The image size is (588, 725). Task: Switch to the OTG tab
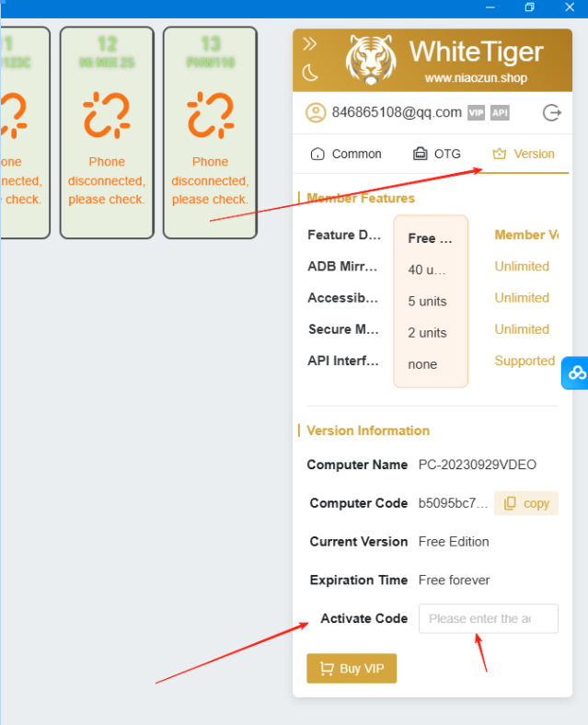(x=436, y=154)
